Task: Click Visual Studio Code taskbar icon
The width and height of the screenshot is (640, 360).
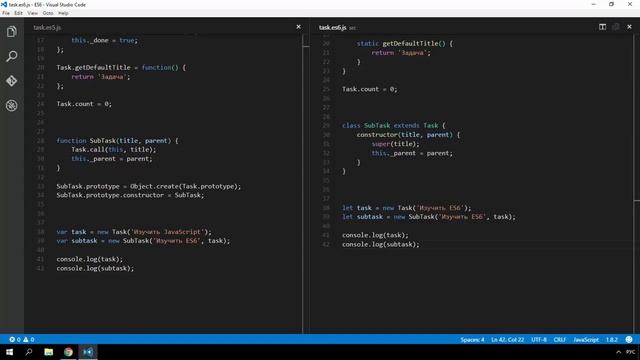Action: pyautogui.click(x=88, y=352)
